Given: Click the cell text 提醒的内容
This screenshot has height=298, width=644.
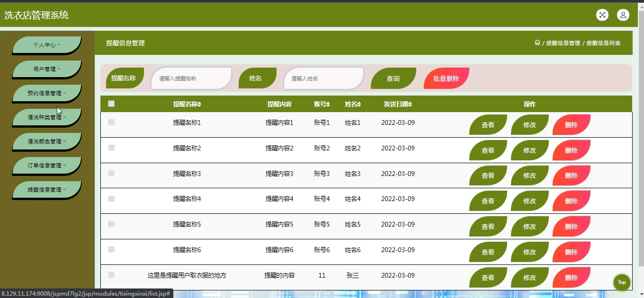Looking at the screenshot, I should pos(279,275).
